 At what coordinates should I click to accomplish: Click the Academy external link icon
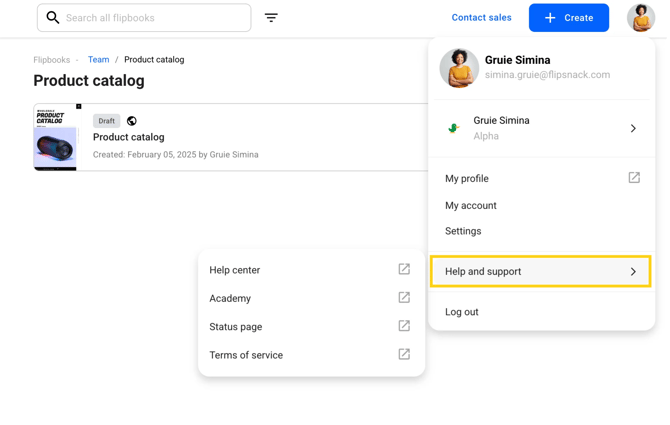click(404, 297)
